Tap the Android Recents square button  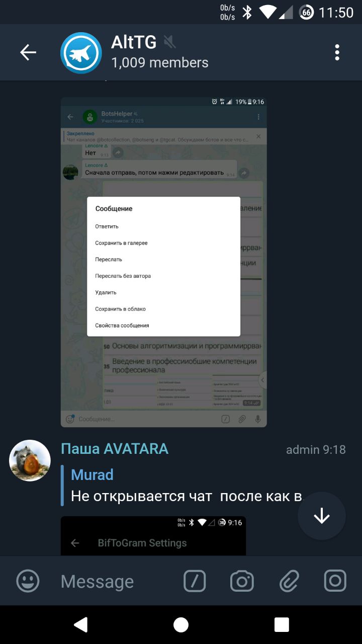(x=282, y=625)
